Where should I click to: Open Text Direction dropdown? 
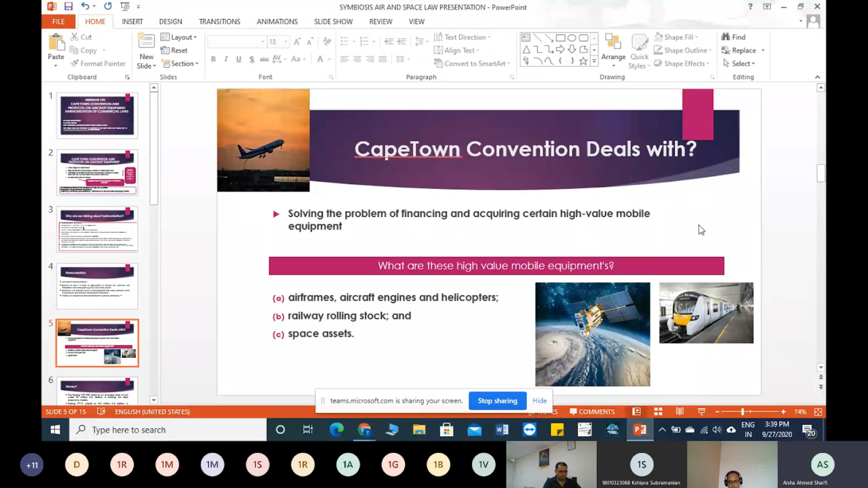point(462,37)
